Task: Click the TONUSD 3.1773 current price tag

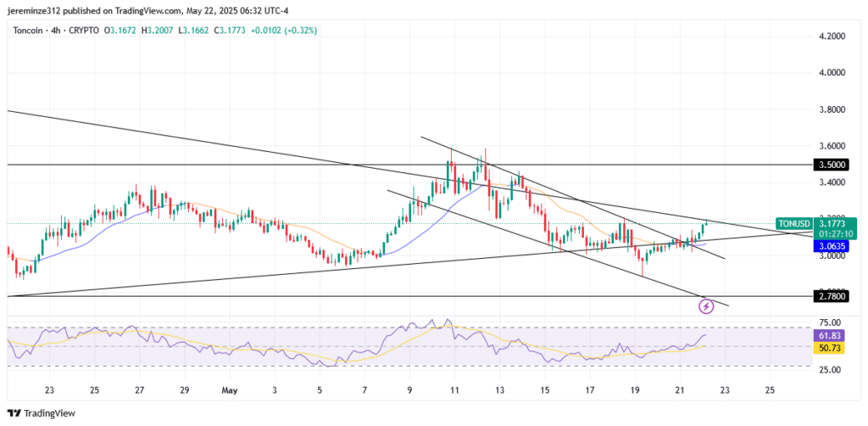Action: [816, 224]
